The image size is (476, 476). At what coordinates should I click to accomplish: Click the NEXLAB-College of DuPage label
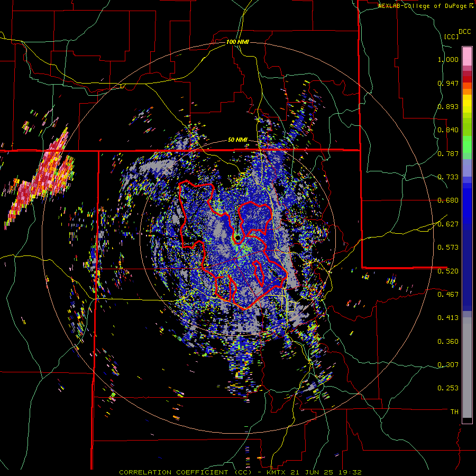[423, 6]
